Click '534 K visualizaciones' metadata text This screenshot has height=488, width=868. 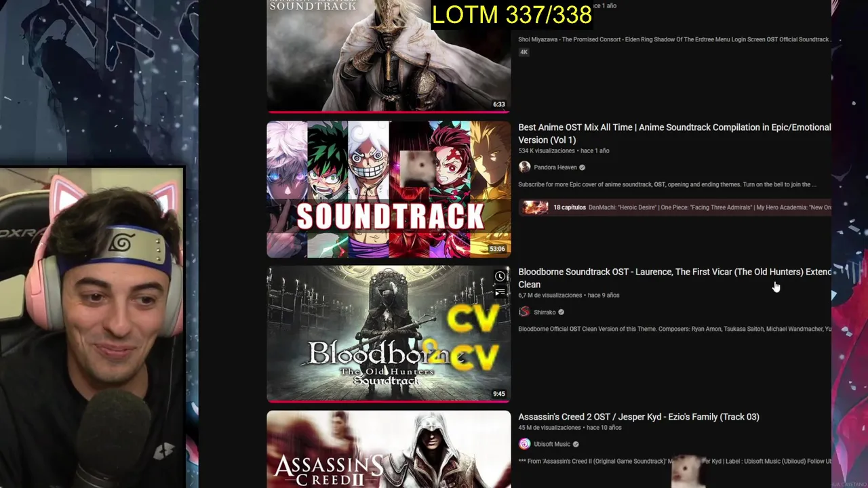click(x=547, y=150)
